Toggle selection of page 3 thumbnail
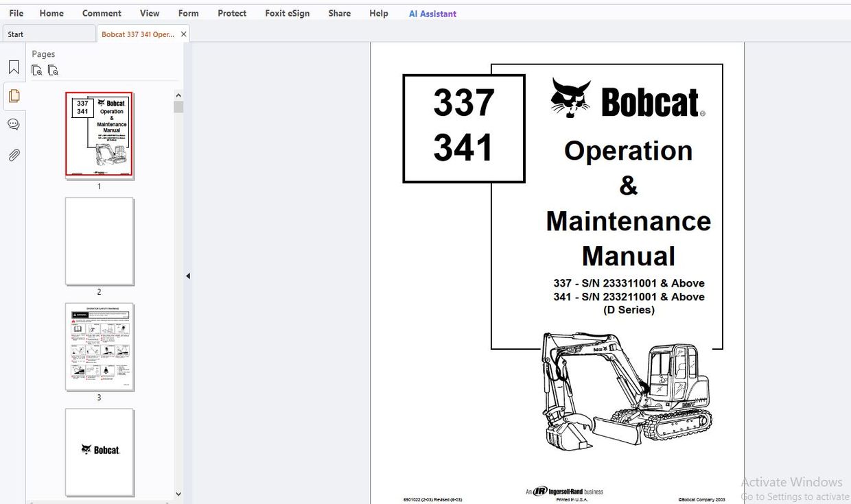 [100, 347]
